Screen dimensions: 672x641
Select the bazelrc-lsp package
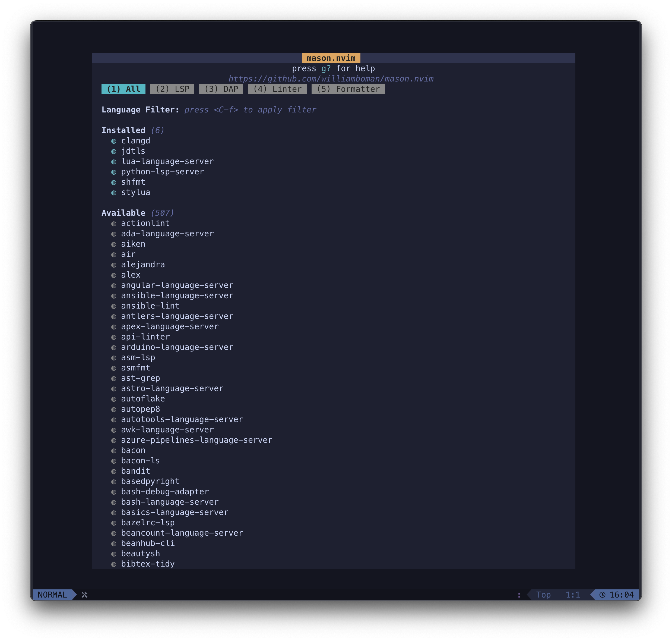pos(148,522)
